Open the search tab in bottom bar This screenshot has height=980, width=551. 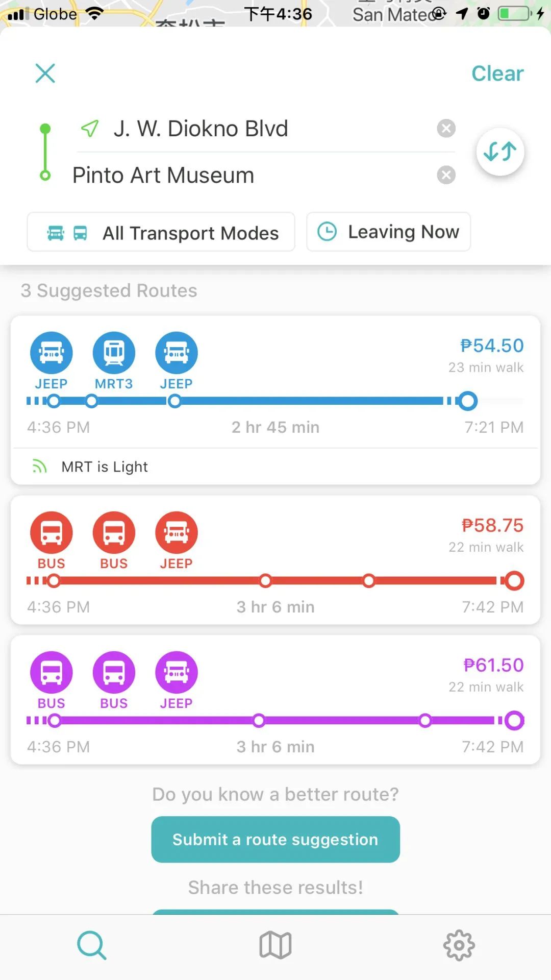[92, 945]
